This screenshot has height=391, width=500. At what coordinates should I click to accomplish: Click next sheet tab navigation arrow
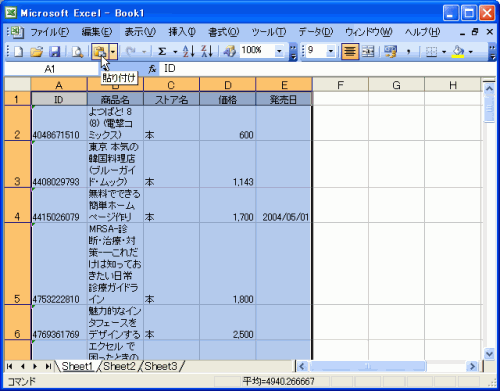tap(35, 366)
